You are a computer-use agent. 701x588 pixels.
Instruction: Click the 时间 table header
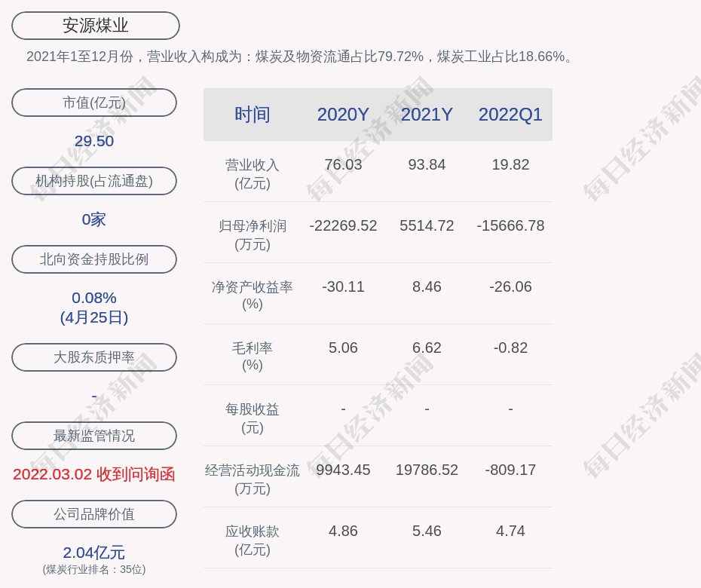coord(253,115)
